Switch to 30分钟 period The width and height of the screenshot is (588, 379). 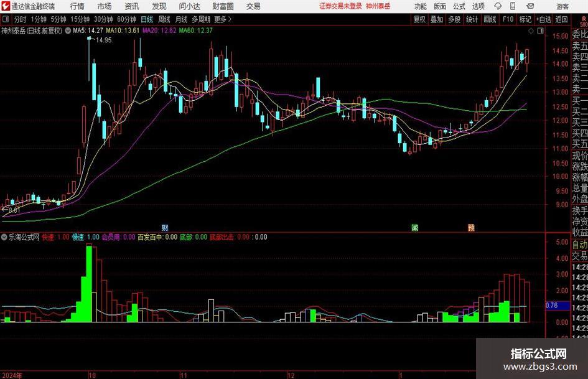103,19
